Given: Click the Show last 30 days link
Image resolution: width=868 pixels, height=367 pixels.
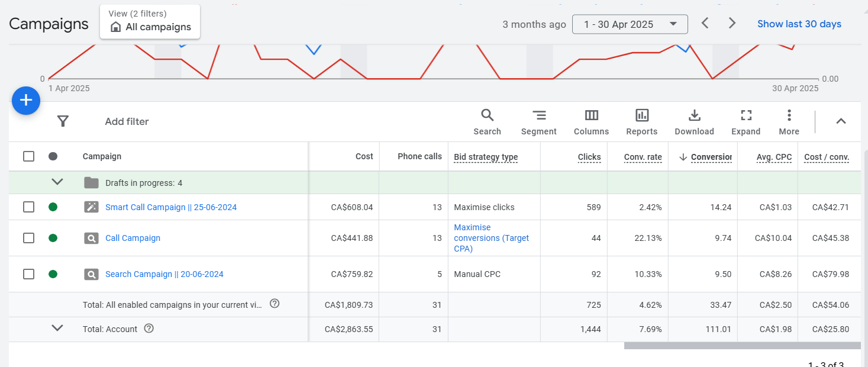Looking at the screenshot, I should [799, 24].
